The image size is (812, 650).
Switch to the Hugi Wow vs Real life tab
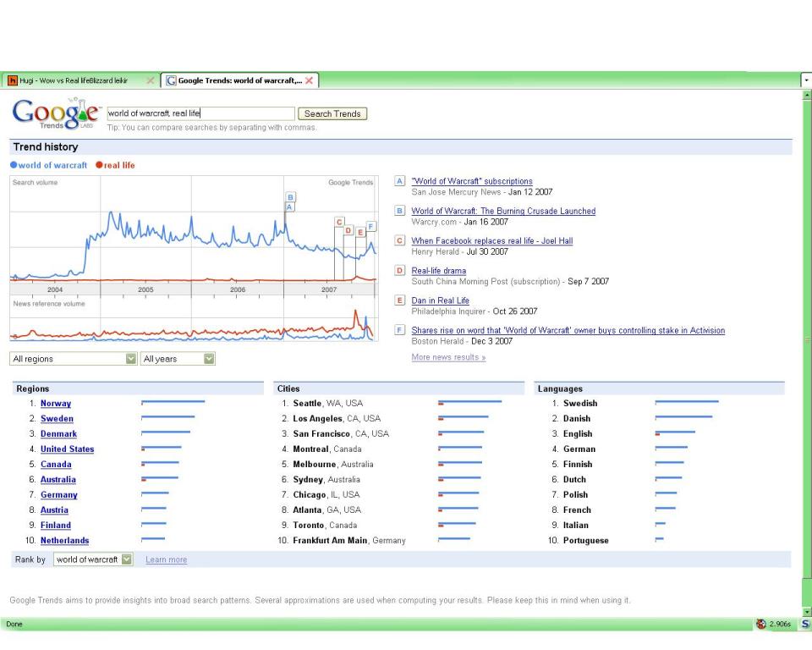[x=80, y=80]
